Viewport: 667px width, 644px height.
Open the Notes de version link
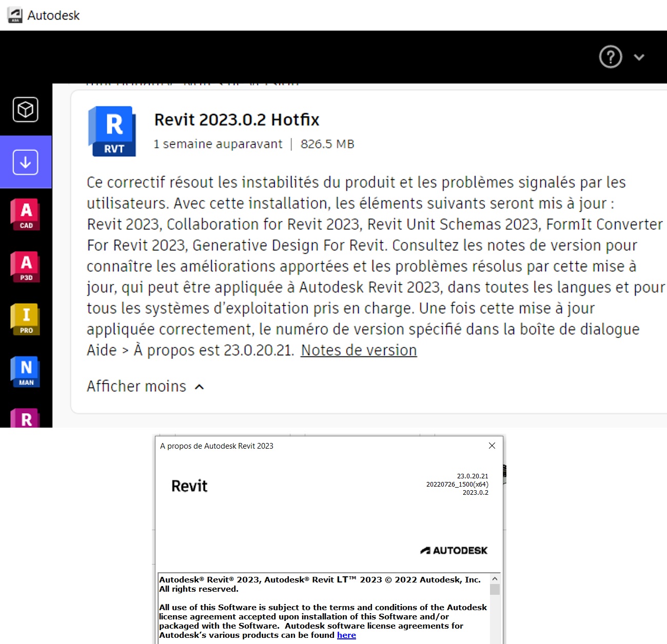(x=358, y=350)
